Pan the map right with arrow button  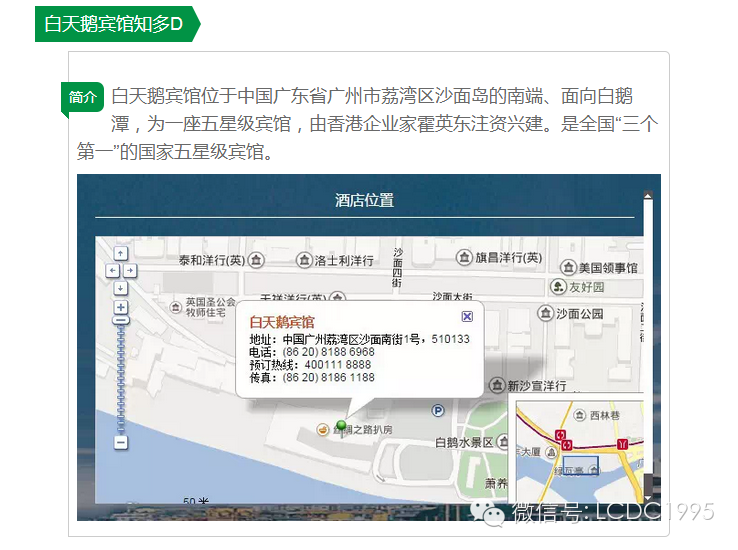(x=129, y=271)
